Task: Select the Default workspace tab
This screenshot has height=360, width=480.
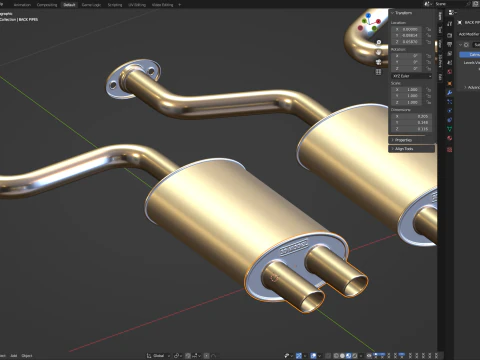Action: (69, 5)
